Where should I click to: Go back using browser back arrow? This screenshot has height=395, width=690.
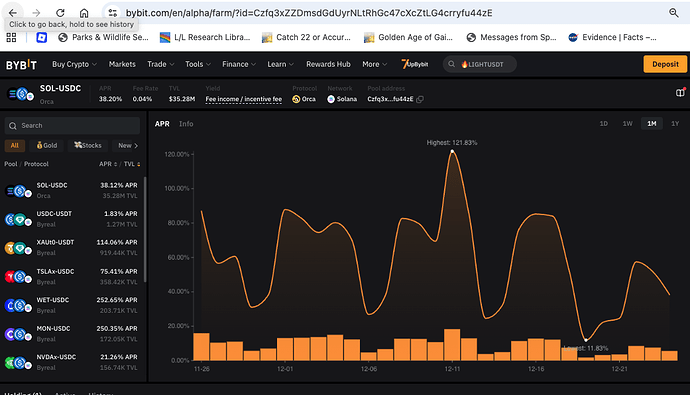[13, 13]
